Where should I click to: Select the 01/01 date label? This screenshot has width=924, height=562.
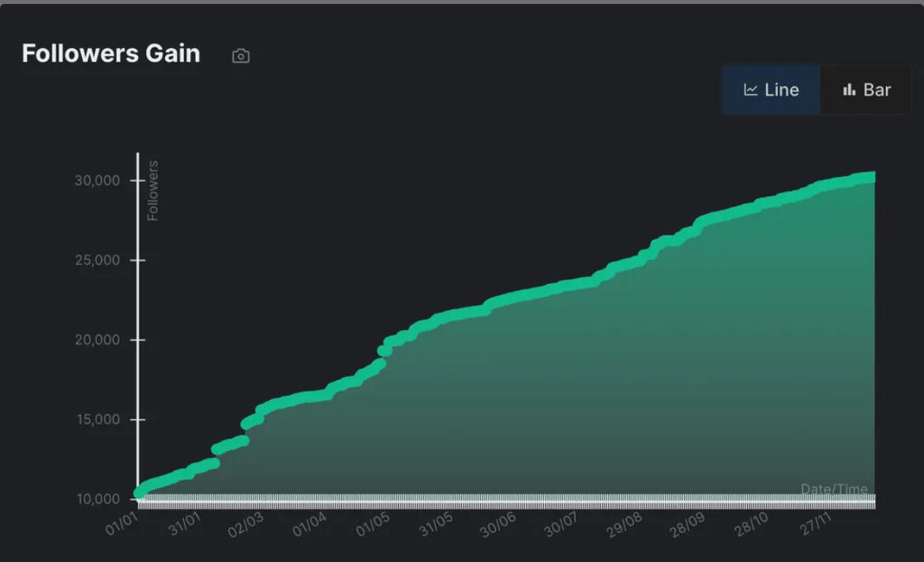coord(122,524)
